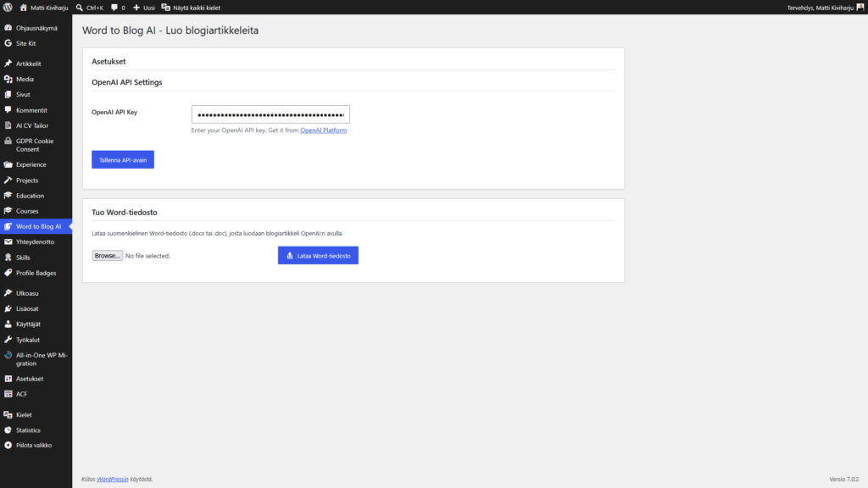
Task: Open the Ctrl+K search in admin bar
Action: pyautogui.click(x=90, y=8)
